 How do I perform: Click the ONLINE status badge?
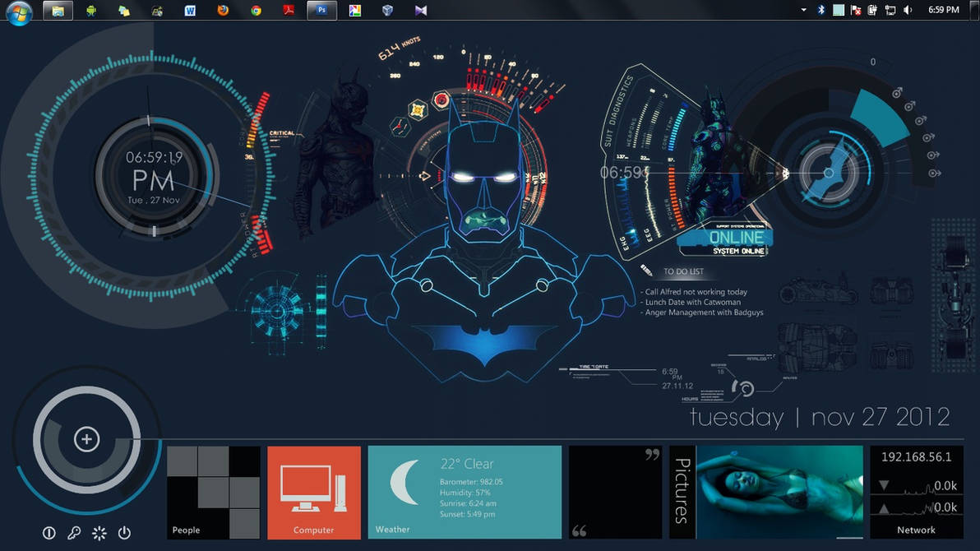tap(737, 238)
